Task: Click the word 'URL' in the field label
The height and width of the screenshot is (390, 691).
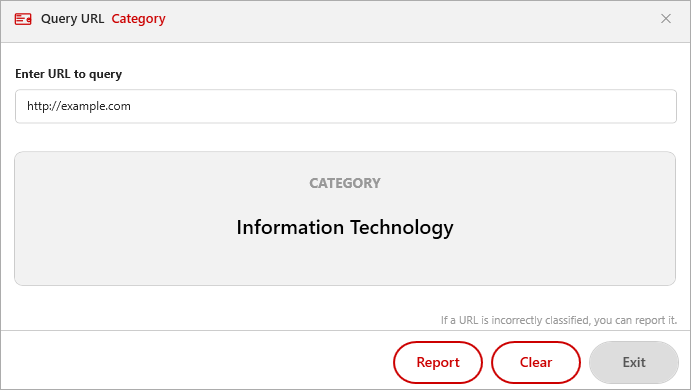Action: [x=59, y=74]
